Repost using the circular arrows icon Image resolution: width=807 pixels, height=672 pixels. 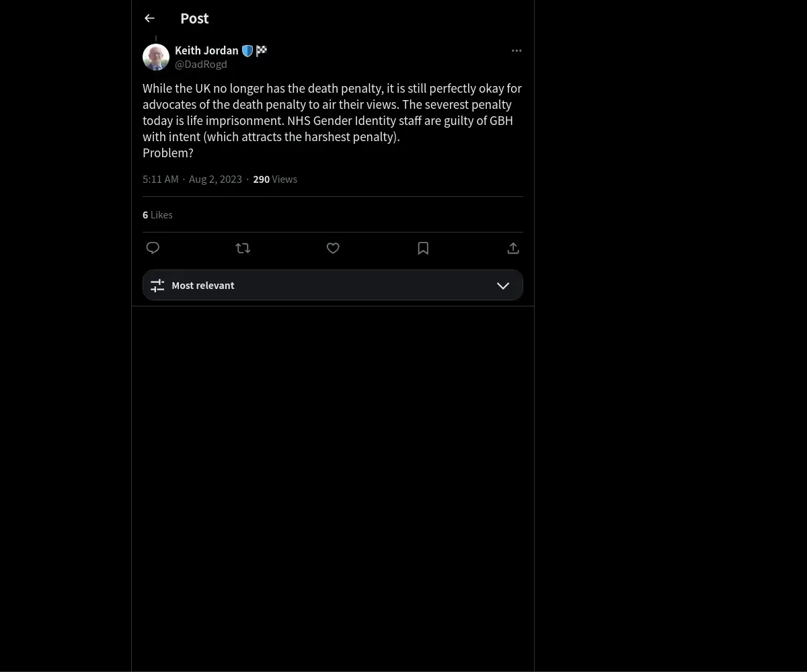243,248
